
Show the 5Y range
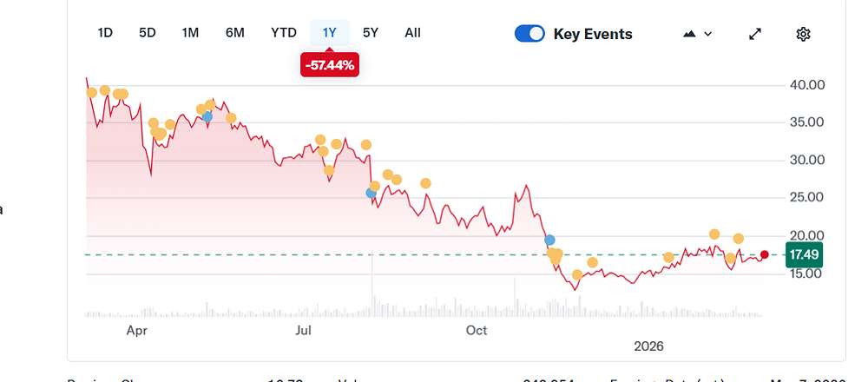pos(371,33)
